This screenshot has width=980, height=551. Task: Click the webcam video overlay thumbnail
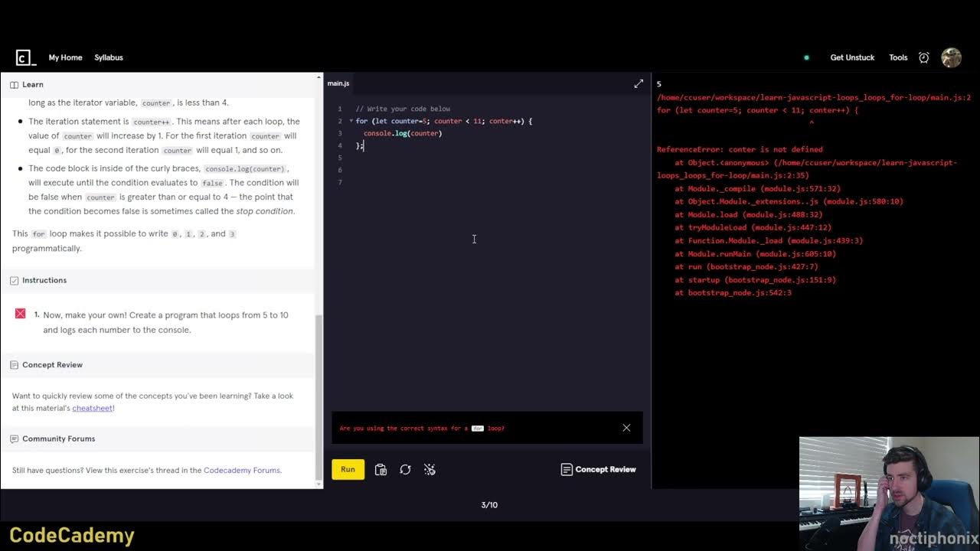(889, 494)
